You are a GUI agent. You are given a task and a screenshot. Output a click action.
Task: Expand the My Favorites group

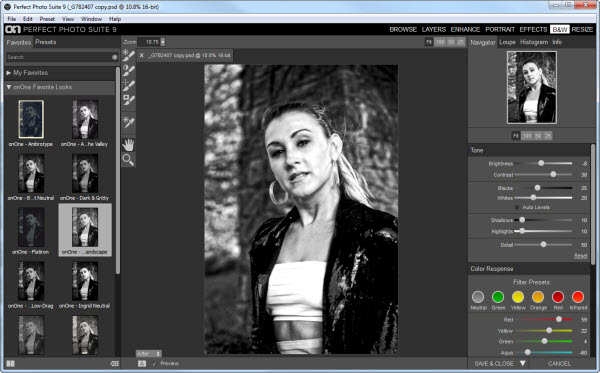pyautogui.click(x=9, y=73)
